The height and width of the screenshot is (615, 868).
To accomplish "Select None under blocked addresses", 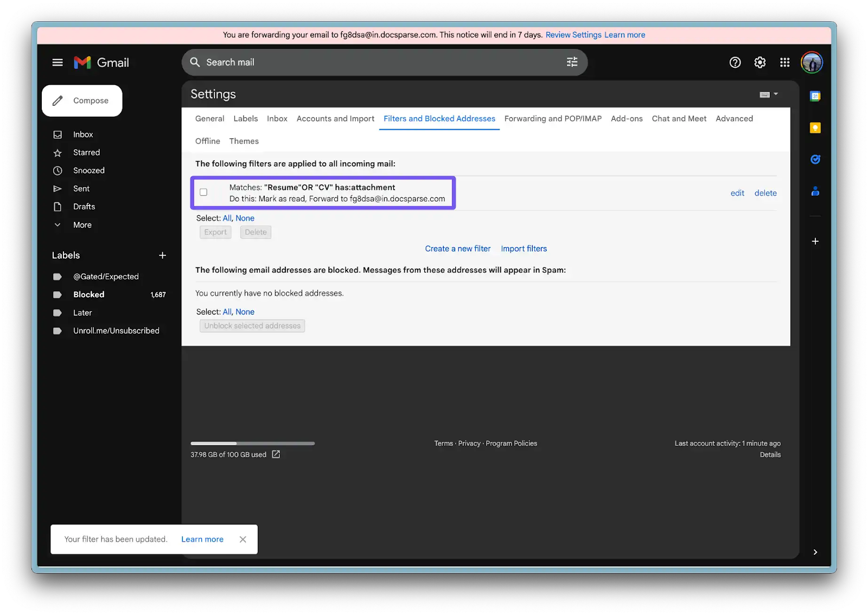I will 245,312.
